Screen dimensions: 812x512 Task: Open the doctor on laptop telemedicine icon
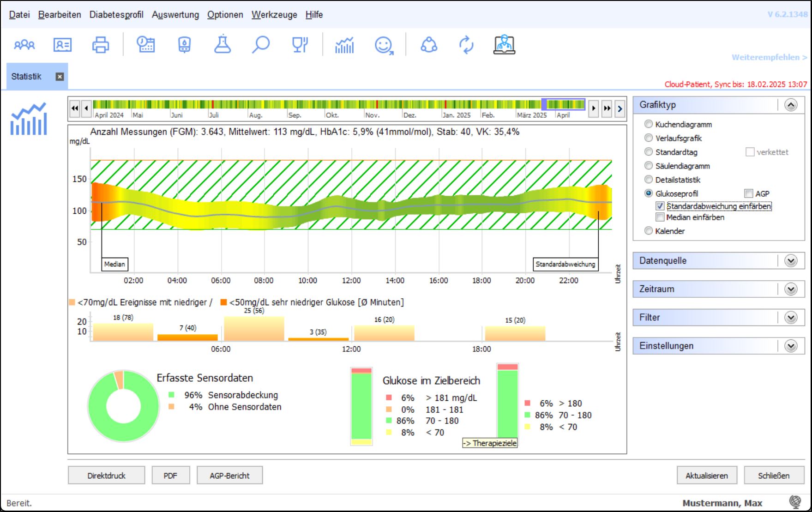point(504,45)
